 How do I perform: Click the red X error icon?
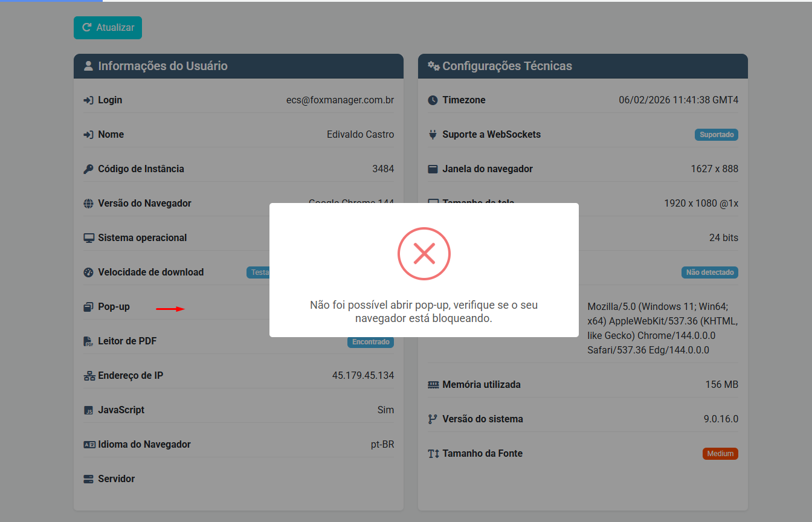click(424, 254)
